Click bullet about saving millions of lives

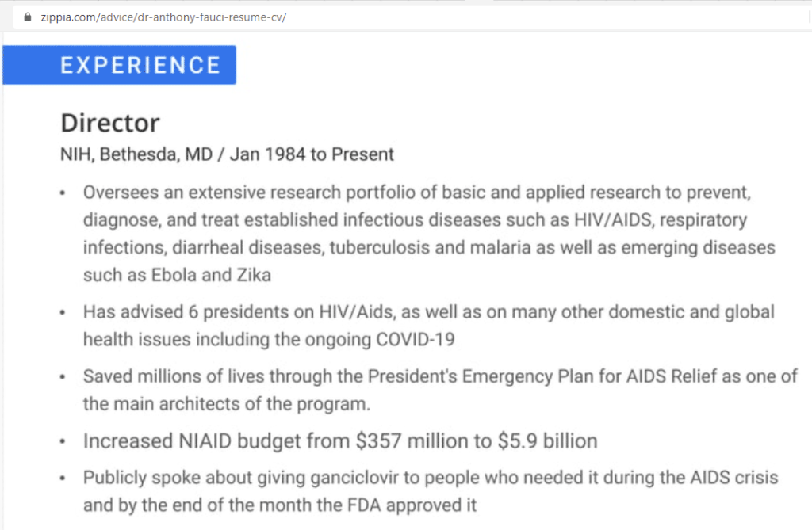pyautogui.click(x=440, y=390)
